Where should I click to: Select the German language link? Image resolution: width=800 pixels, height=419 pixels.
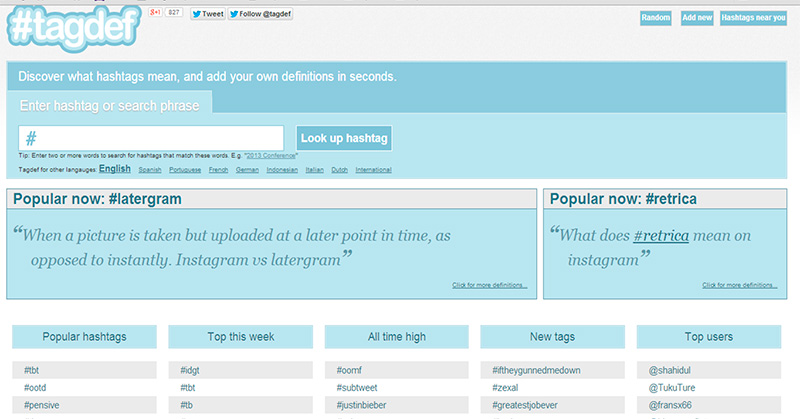248,170
